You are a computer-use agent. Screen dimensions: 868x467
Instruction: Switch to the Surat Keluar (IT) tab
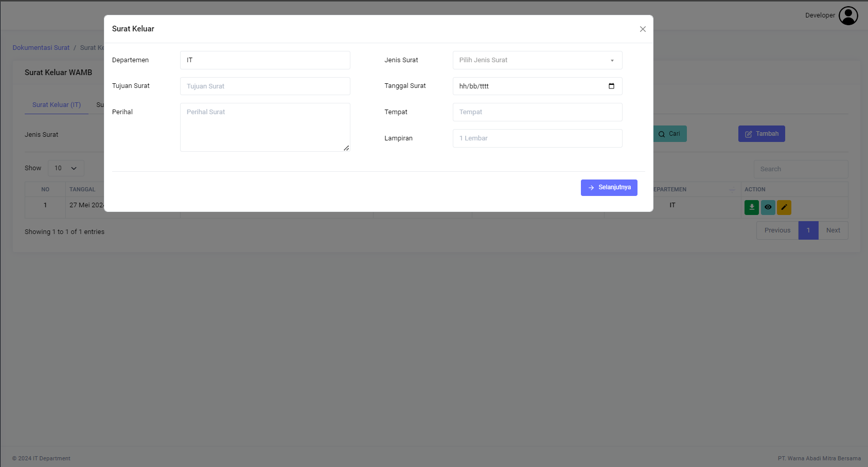pyautogui.click(x=57, y=105)
